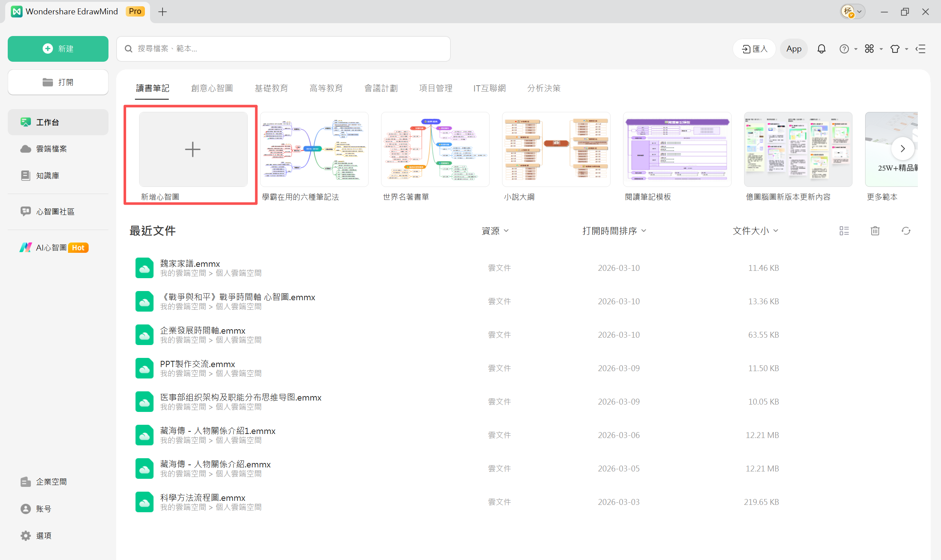Switch to the 創意心智圖 tab
The height and width of the screenshot is (560, 941).
pyautogui.click(x=212, y=88)
